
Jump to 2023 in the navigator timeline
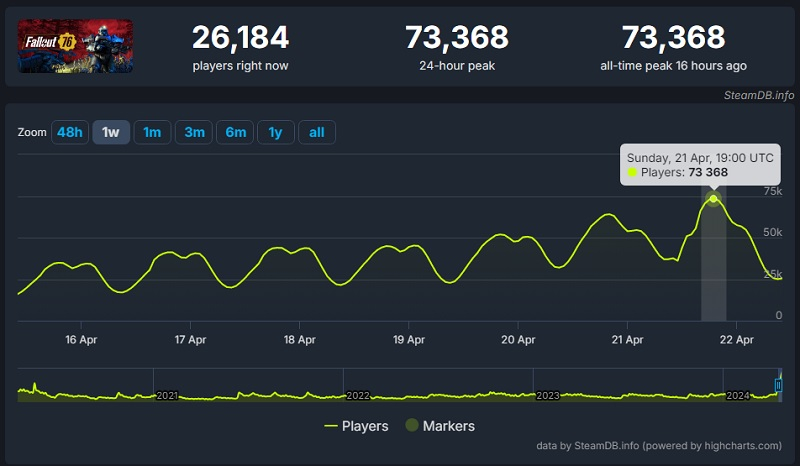click(547, 396)
